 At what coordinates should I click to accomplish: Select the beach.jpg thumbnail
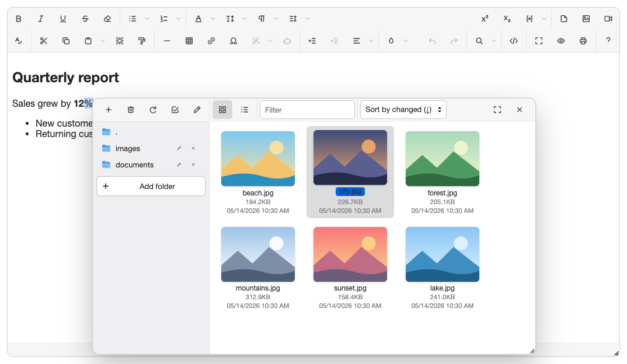point(258,159)
